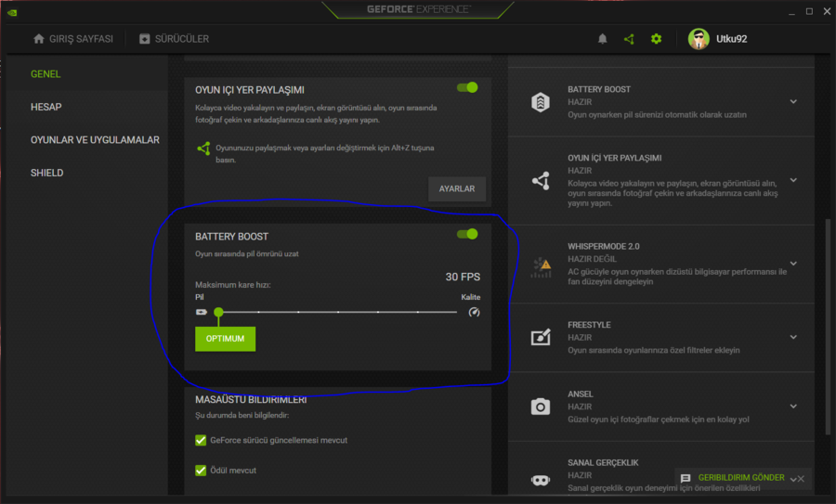The height and width of the screenshot is (504, 836).
Task: Click the Battery Boost hexagon icon
Action: pos(540,102)
